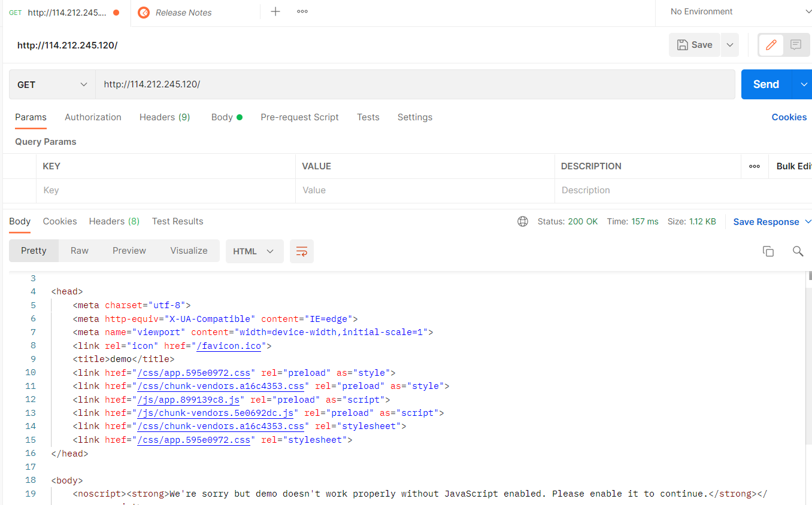Viewport: 812px width, 505px height.
Task: Open the query params column options ellipsis
Action: [x=755, y=166]
